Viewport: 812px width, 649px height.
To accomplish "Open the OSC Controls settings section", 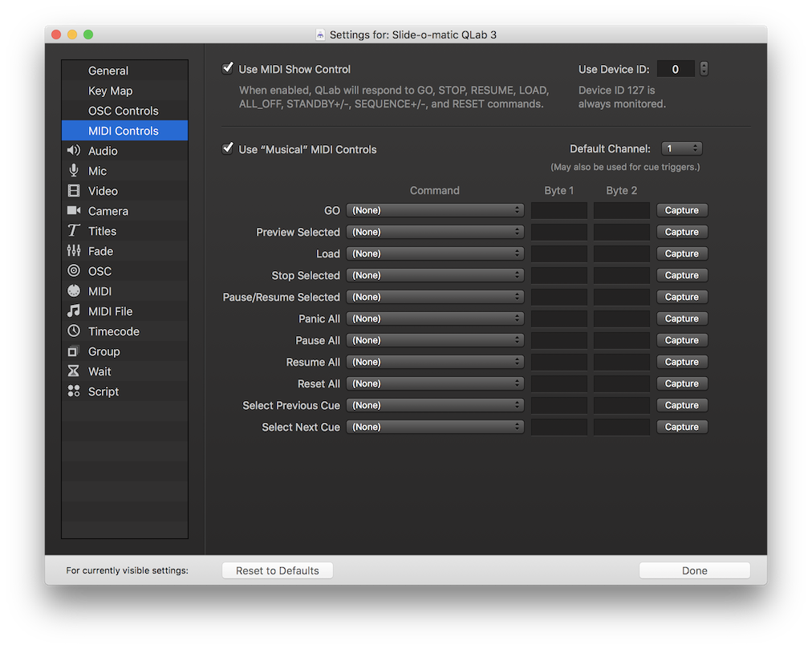I will [x=124, y=111].
